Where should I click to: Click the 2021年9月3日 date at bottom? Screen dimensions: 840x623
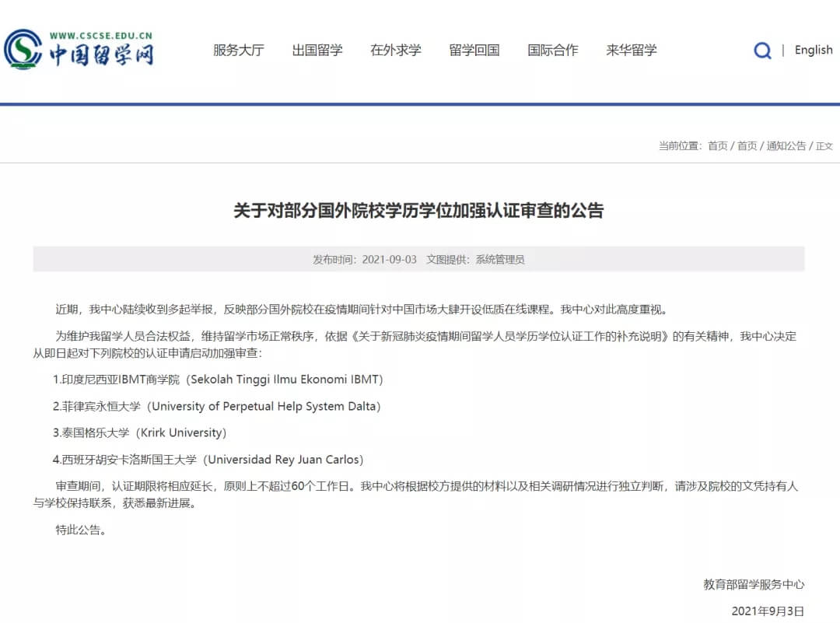768,611
